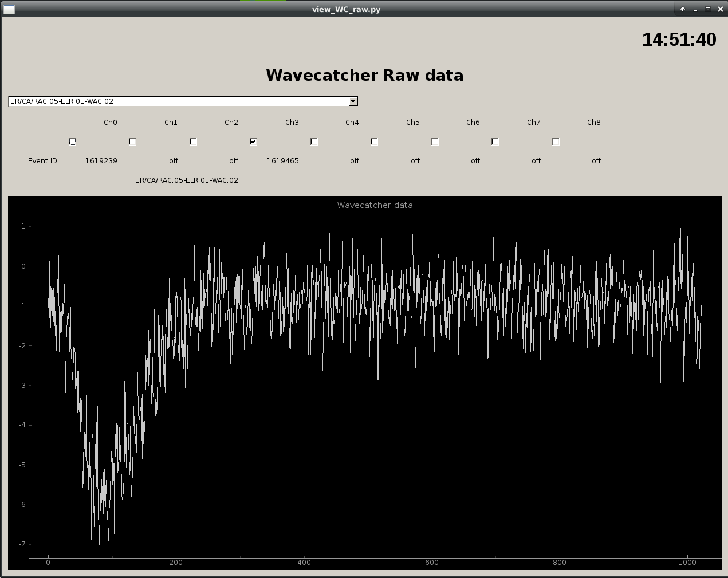Expand the device selector dropdown arrow
The height and width of the screenshot is (578, 728).
[353, 101]
